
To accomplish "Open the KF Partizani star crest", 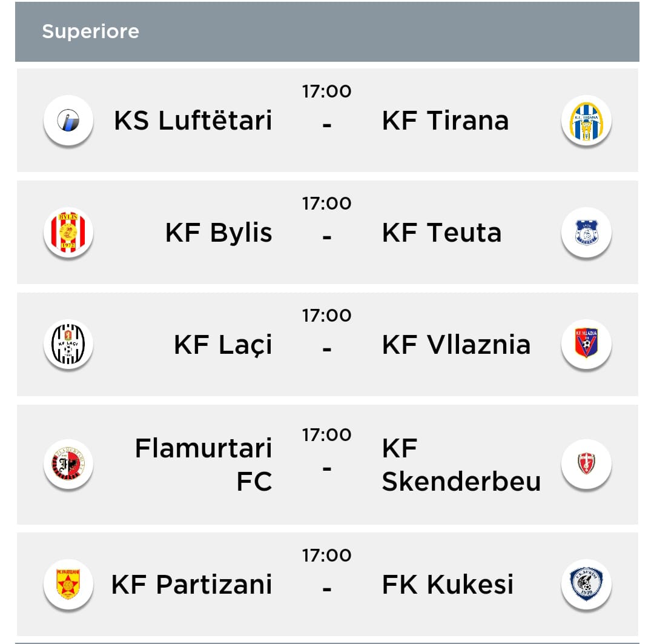I will pos(68,584).
